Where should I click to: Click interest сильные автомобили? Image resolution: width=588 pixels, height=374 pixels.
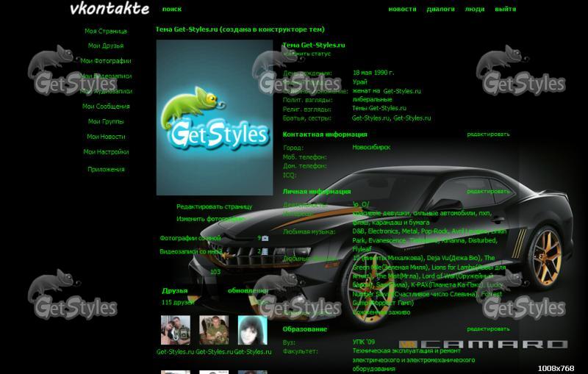[x=445, y=213]
